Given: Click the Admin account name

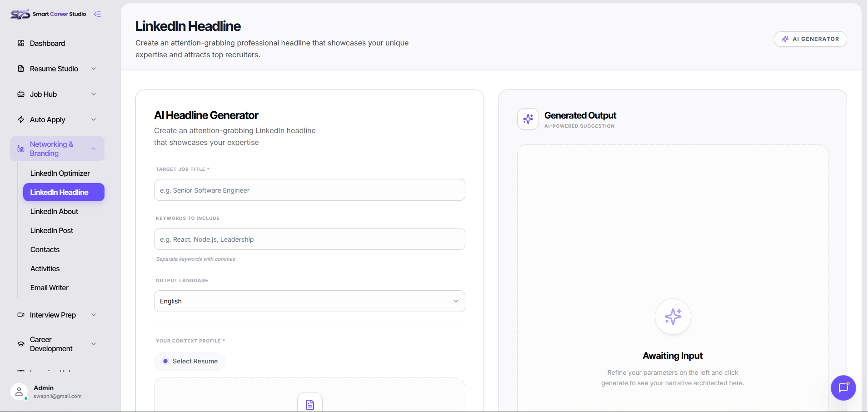Looking at the screenshot, I should (44, 388).
